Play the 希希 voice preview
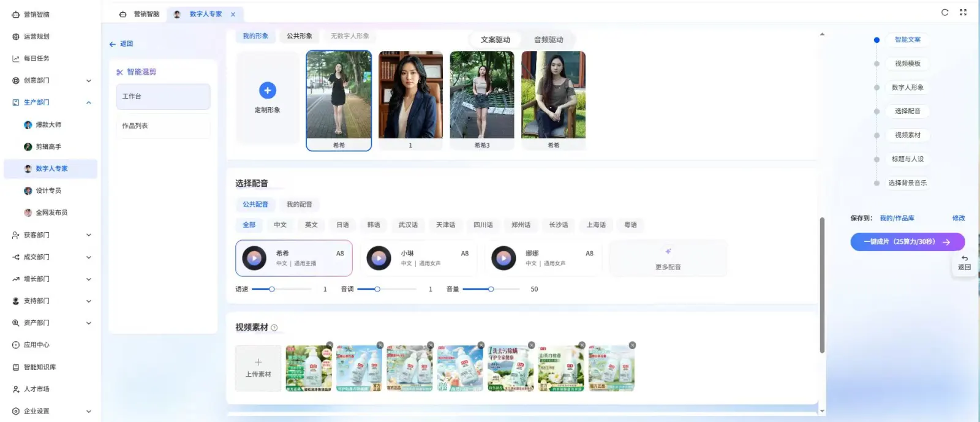The height and width of the screenshot is (422, 980). click(254, 258)
